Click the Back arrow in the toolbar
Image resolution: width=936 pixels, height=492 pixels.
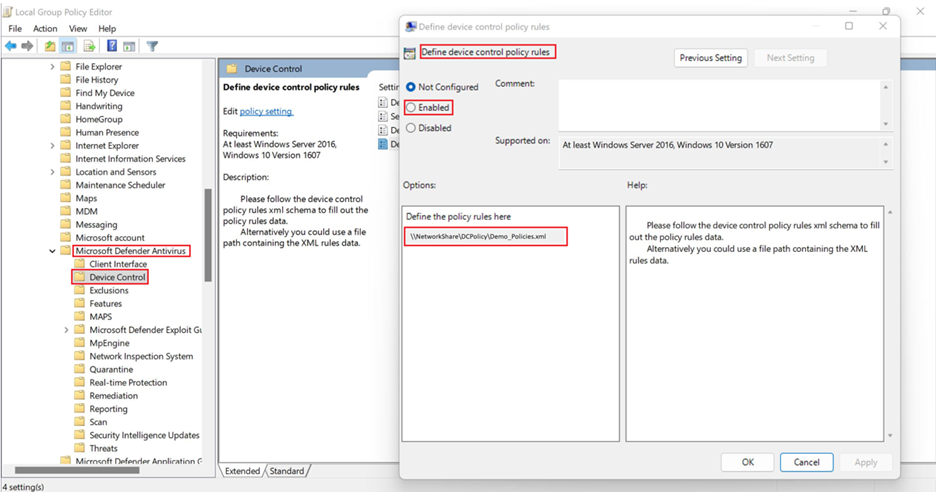pyautogui.click(x=11, y=46)
